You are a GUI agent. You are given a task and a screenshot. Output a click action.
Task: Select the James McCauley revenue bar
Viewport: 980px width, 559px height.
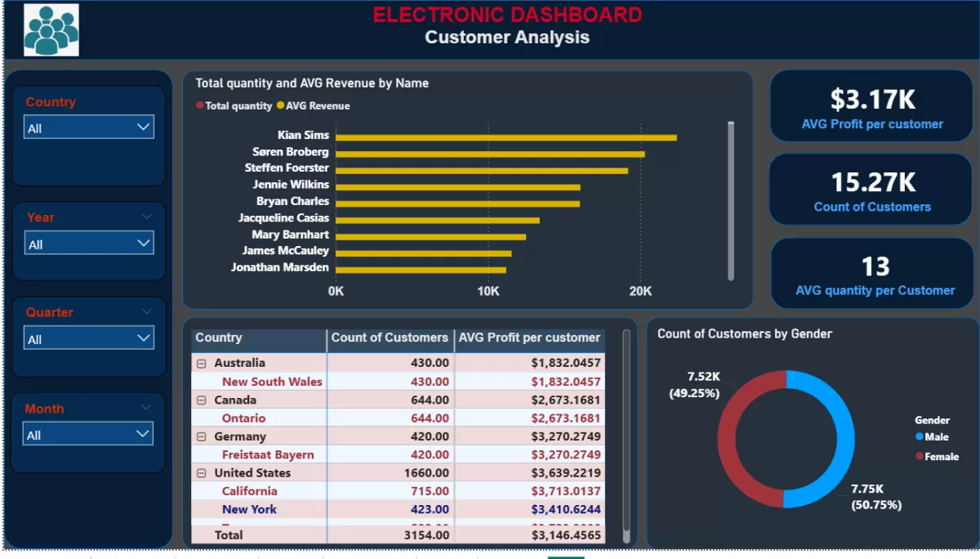tap(423, 253)
